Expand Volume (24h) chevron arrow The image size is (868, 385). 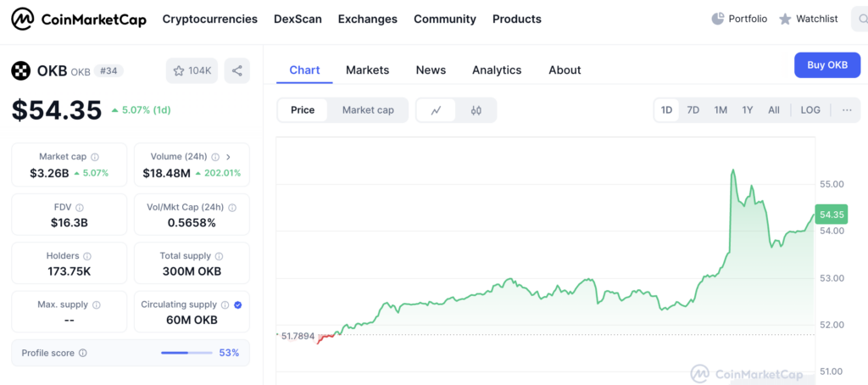[229, 158]
